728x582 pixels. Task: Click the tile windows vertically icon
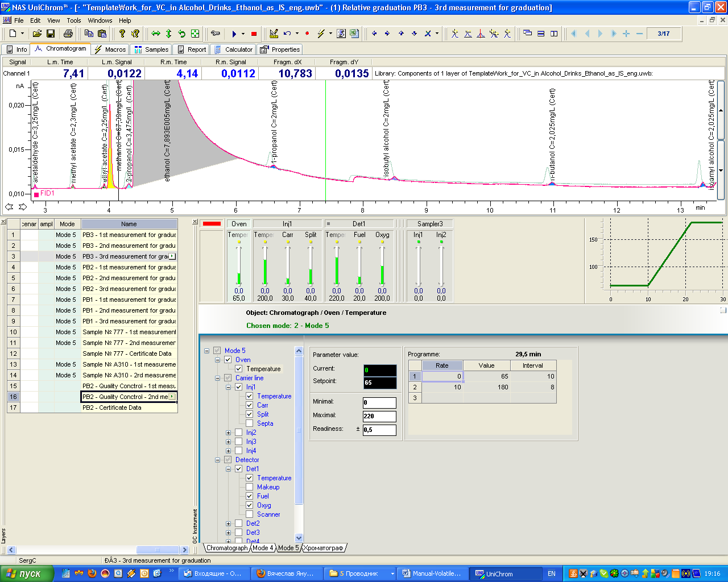pos(554,34)
